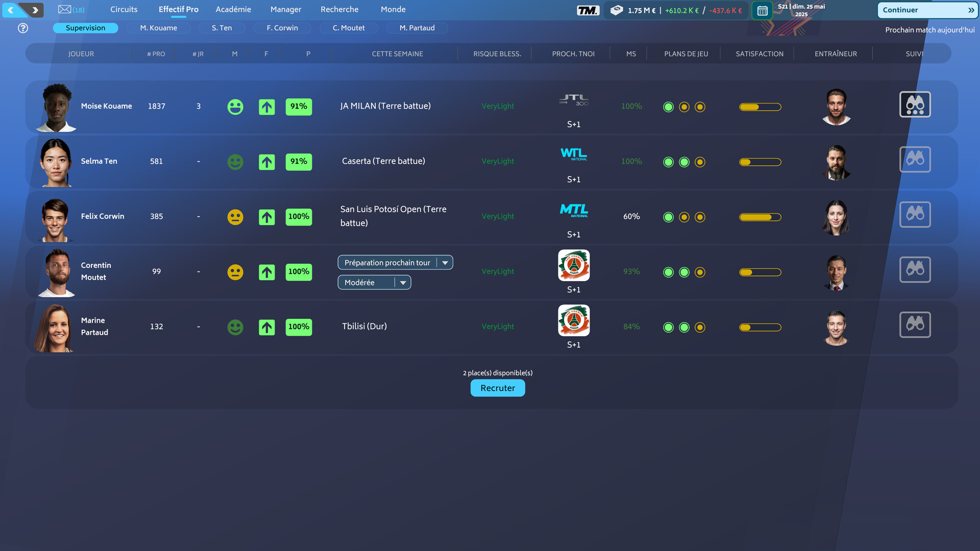The image size is (980, 551).
Task: Open Moise Kouame's coach portrait
Action: [836, 107]
